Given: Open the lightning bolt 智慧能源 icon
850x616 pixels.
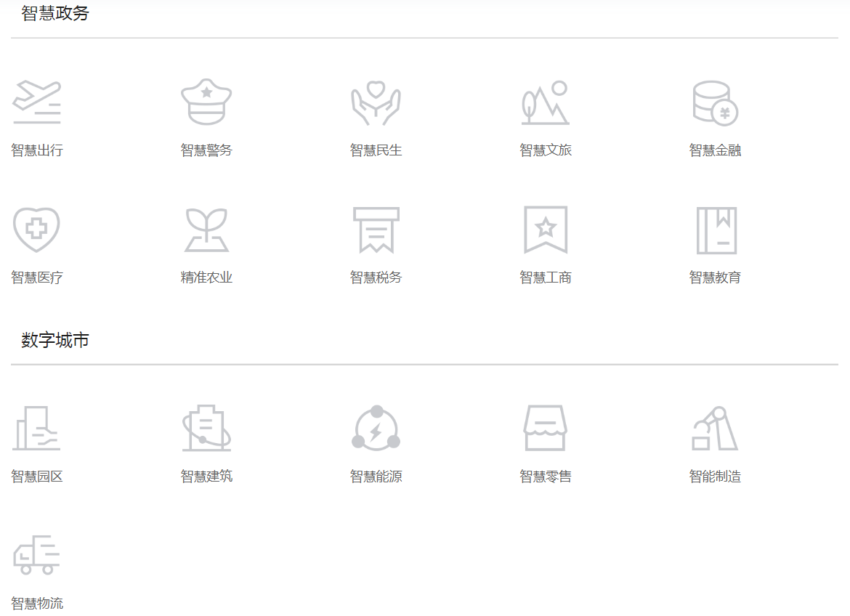Looking at the screenshot, I should [x=376, y=429].
